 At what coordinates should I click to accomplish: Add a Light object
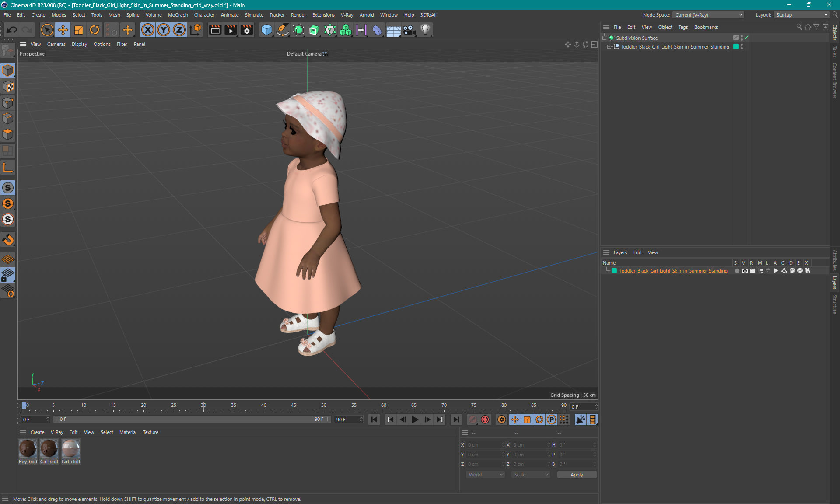point(425,30)
